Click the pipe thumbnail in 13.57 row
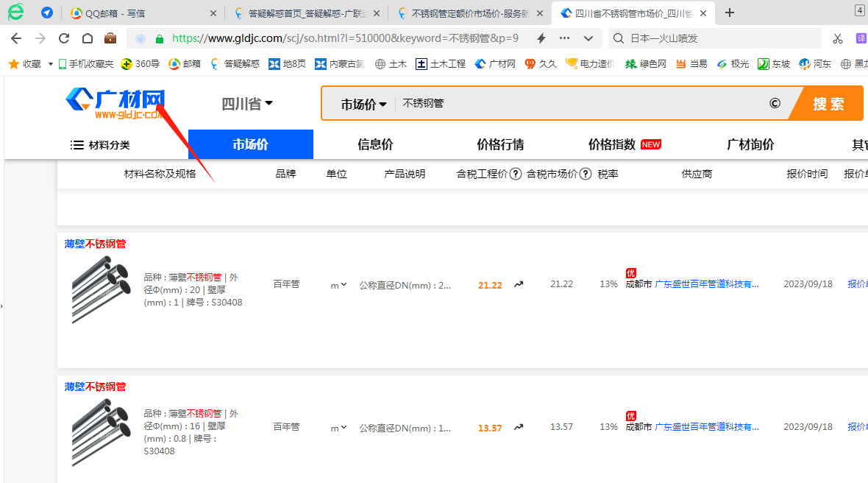 pyautogui.click(x=101, y=433)
